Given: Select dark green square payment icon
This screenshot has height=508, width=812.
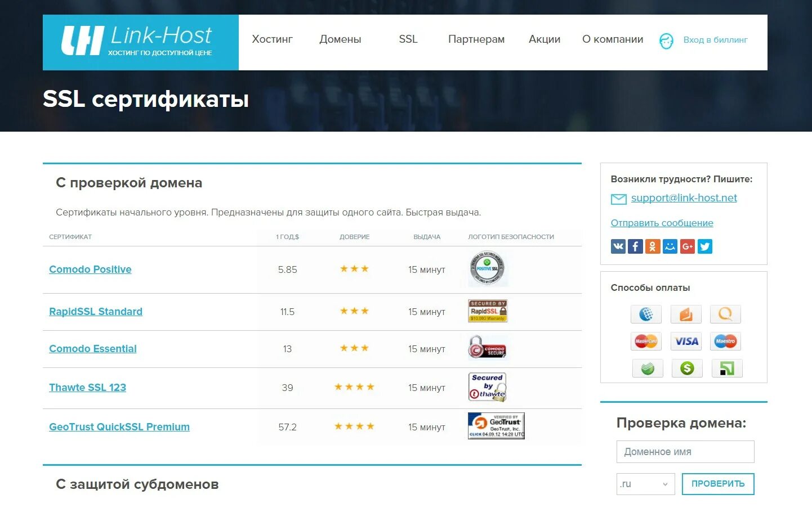Looking at the screenshot, I should (727, 368).
